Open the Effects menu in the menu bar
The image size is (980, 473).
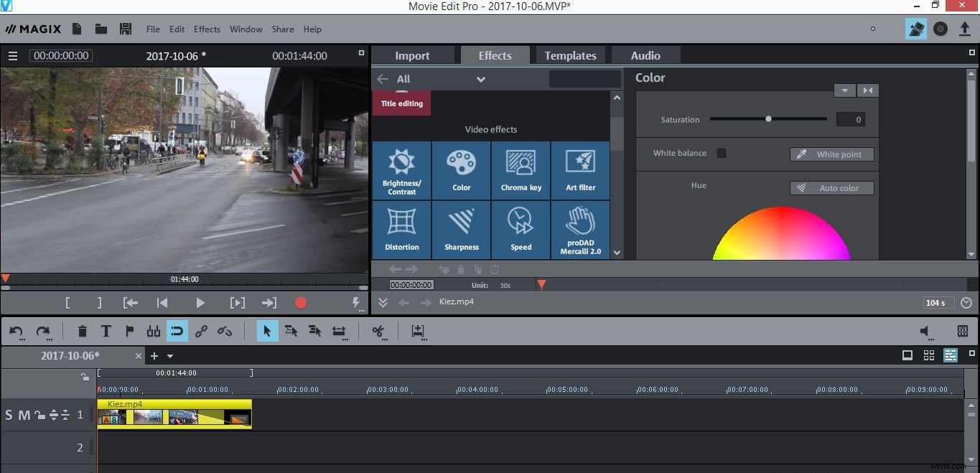[207, 29]
